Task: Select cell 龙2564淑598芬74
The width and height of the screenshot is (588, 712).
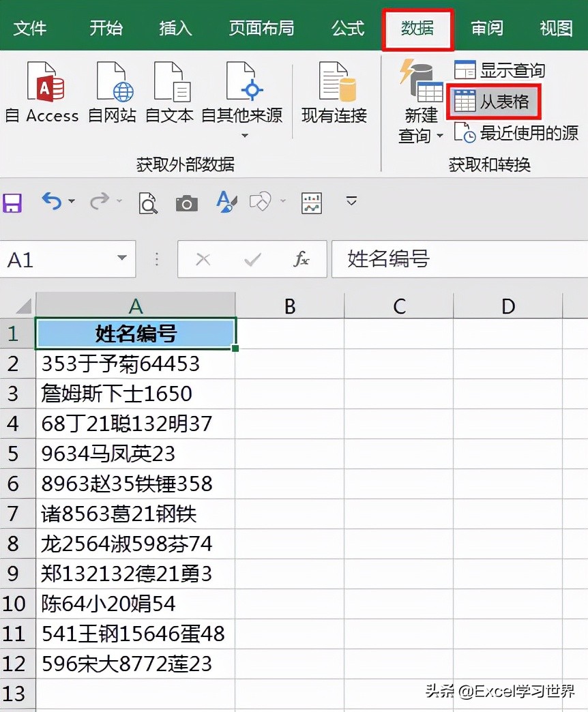Action: [x=135, y=544]
